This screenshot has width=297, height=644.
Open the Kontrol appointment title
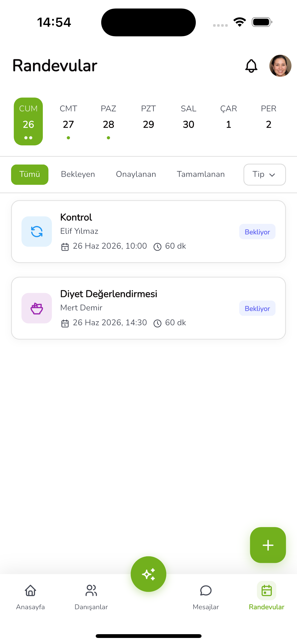coord(76,217)
